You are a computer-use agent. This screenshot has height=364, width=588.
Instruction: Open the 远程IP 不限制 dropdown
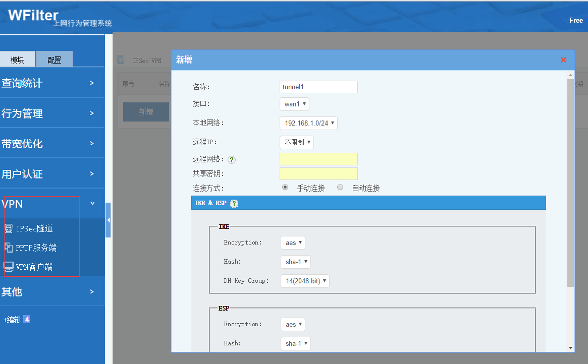point(297,142)
